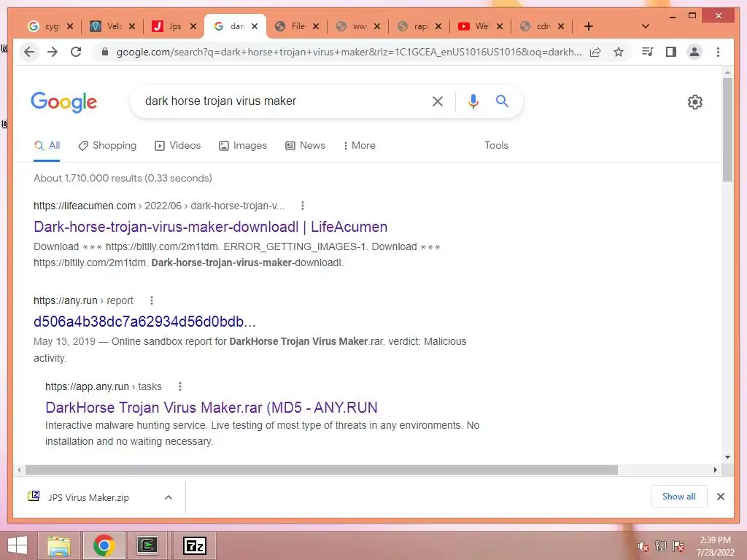Open Windows Start menu
Viewport: 747px width, 560px height.
click(18, 545)
